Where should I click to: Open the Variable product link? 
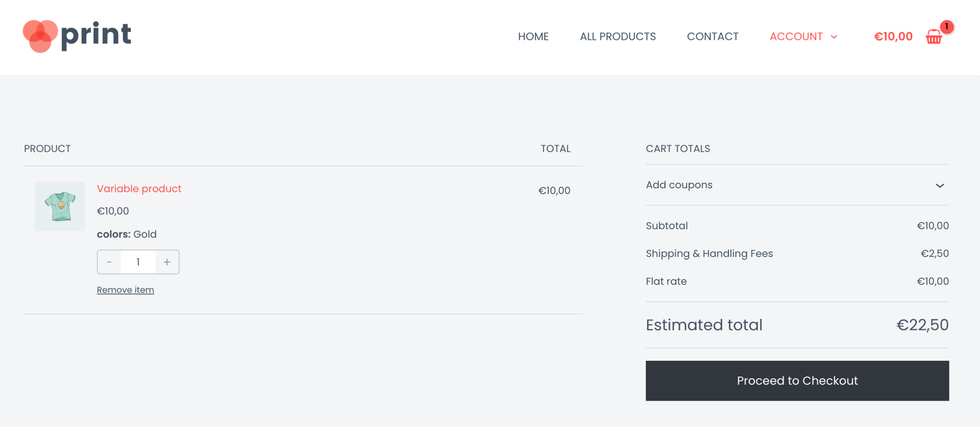click(x=139, y=189)
